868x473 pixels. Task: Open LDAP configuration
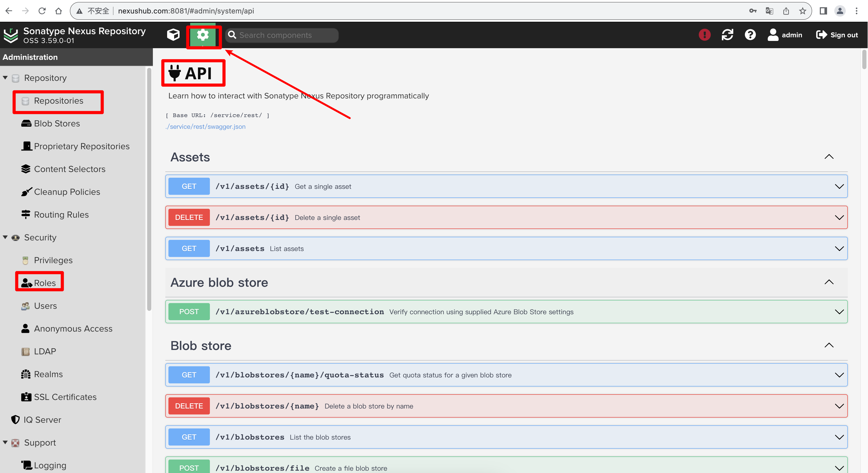click(38, 351)
